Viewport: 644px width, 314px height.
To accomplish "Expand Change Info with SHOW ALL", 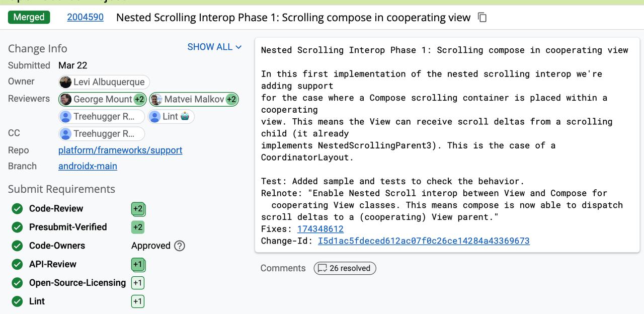I will tap(214, 47).
